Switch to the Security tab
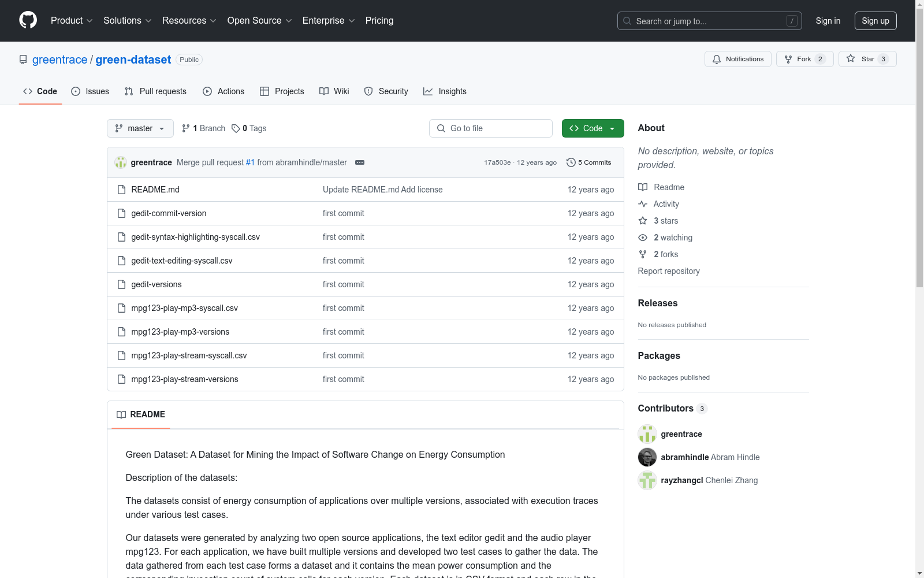The height and width of the screenshot is (578, 924). [x=386, y=91]
